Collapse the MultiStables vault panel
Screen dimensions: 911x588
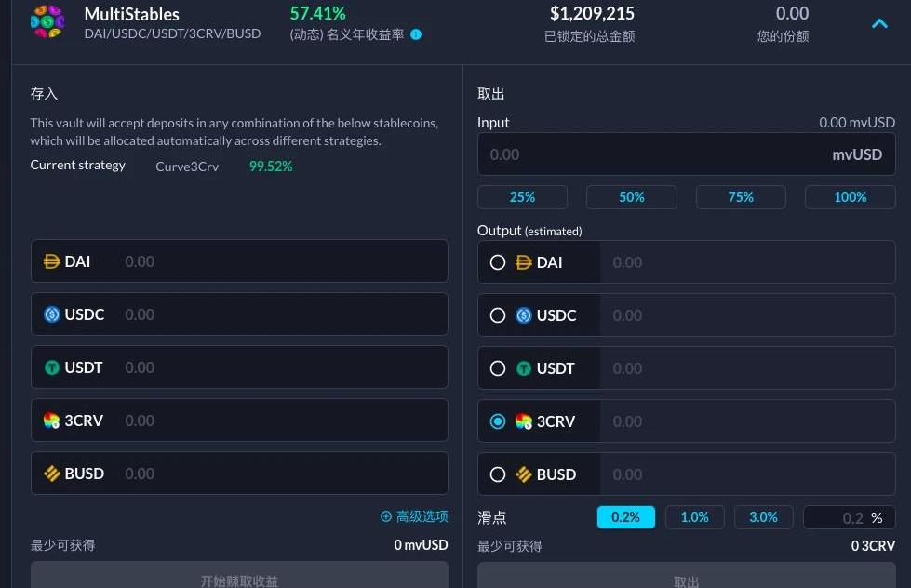coord(879,23)
